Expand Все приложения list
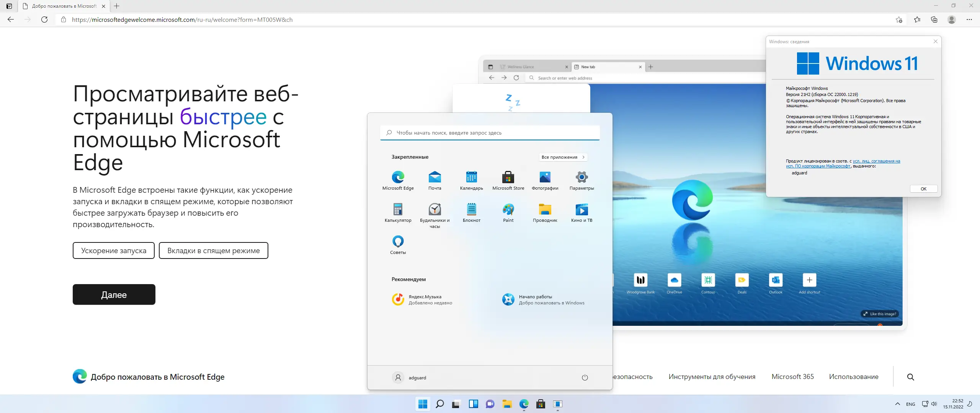This screenshot has width=980, height=413. 563,157
